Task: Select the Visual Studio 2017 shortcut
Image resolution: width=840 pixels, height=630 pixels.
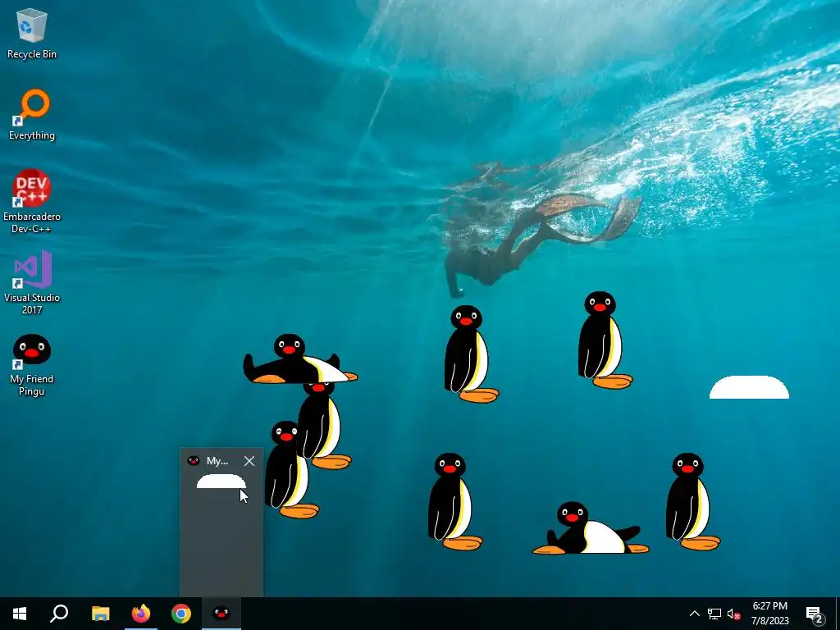Action: (32, 282)
